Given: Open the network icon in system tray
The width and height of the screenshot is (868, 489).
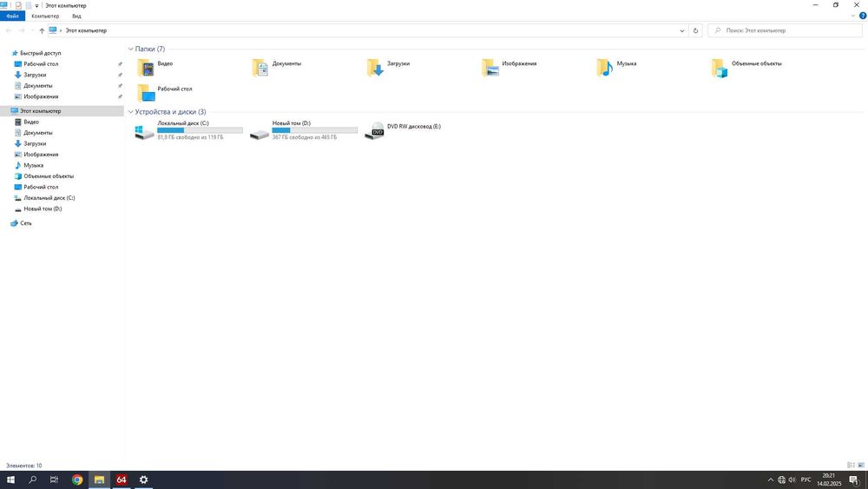Looking at the screenshot, I should pos(781,479).
